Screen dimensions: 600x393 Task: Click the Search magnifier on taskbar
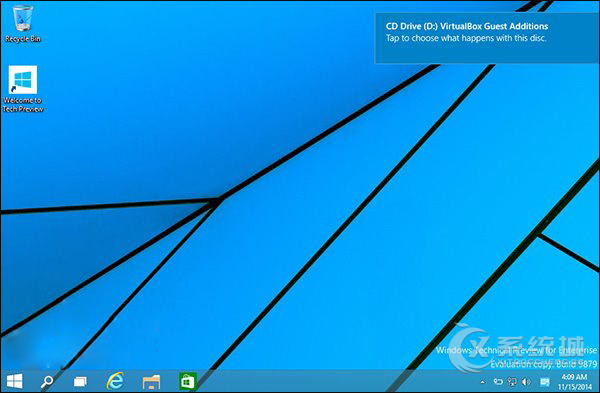(x=47, y=381)
